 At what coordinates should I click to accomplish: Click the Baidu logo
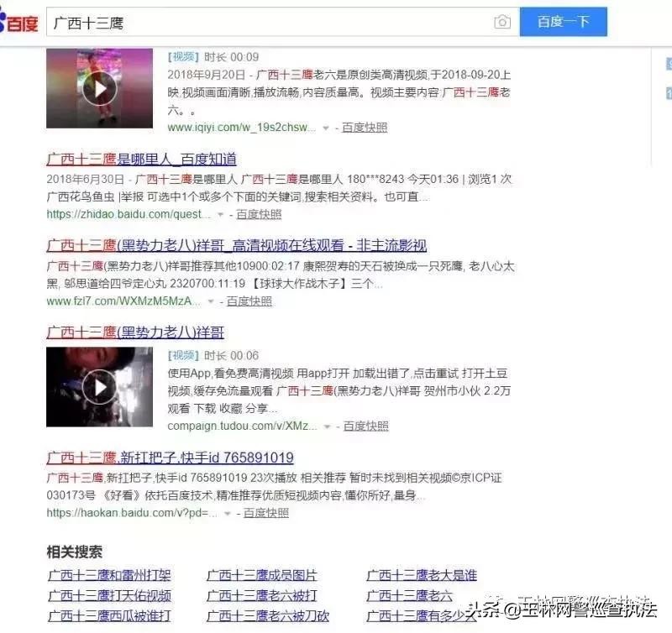tap(18, 23)
